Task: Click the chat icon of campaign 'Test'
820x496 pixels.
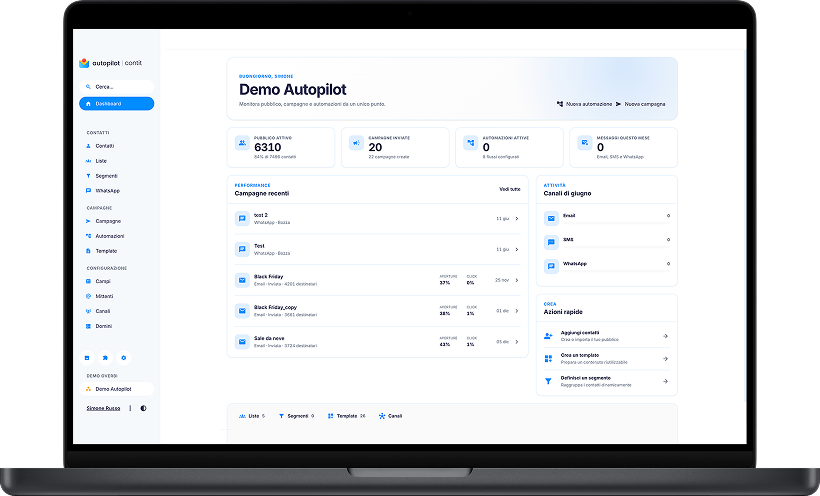Action: [242, 250]
